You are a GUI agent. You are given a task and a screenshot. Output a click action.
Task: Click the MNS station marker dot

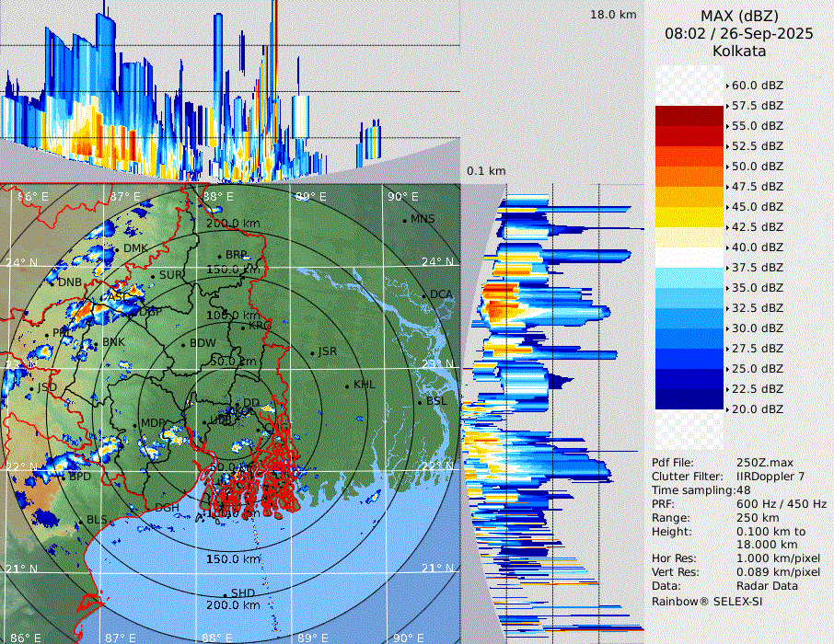[404, 220]
